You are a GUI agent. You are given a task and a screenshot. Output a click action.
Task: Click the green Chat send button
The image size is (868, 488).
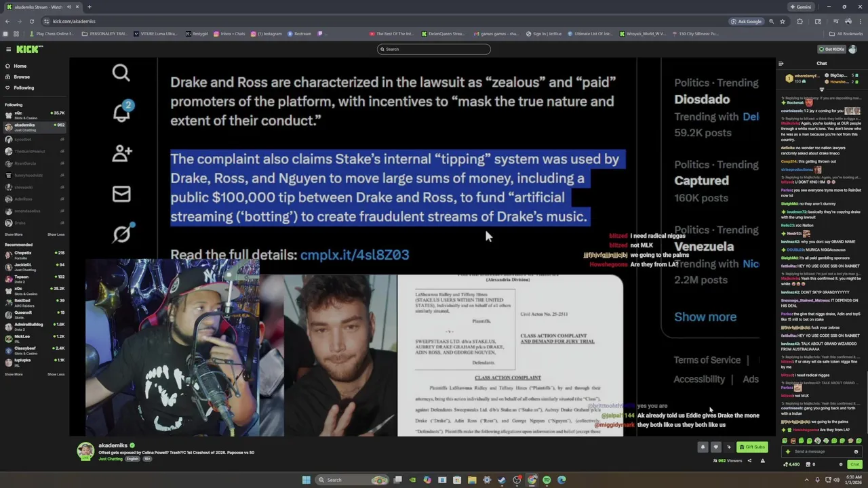pyautogui.click(x=854, y=464)
